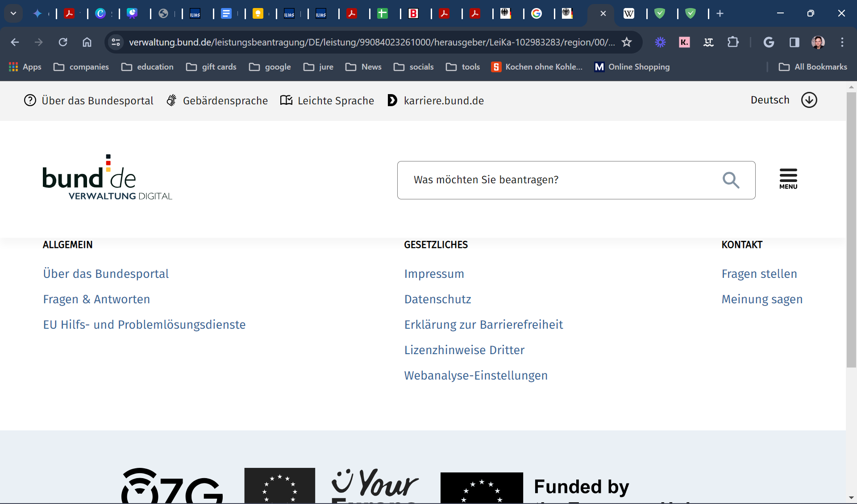Open the companies bookmark folder

81,67
